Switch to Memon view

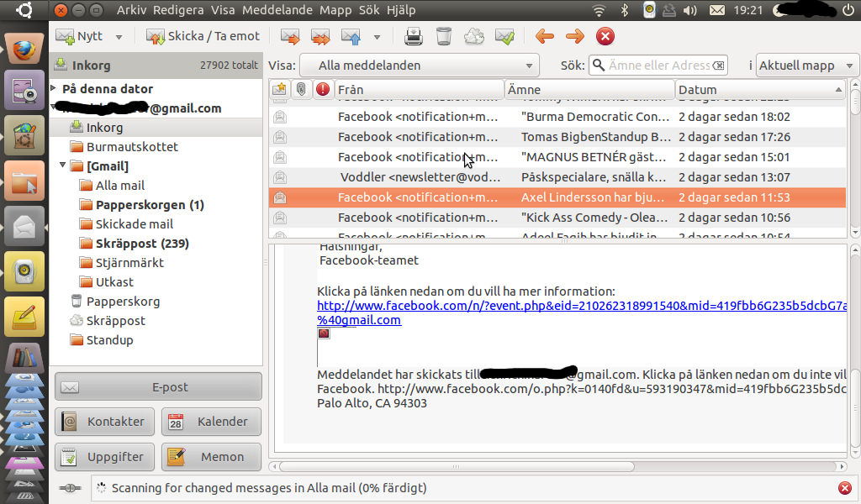pos(211,457)
